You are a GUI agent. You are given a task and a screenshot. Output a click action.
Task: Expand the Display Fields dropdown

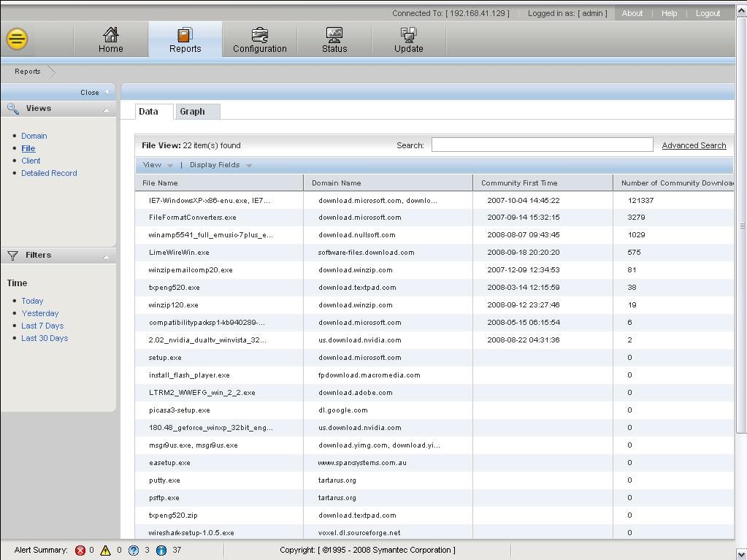pyautogui.click(x=220, y=165)
